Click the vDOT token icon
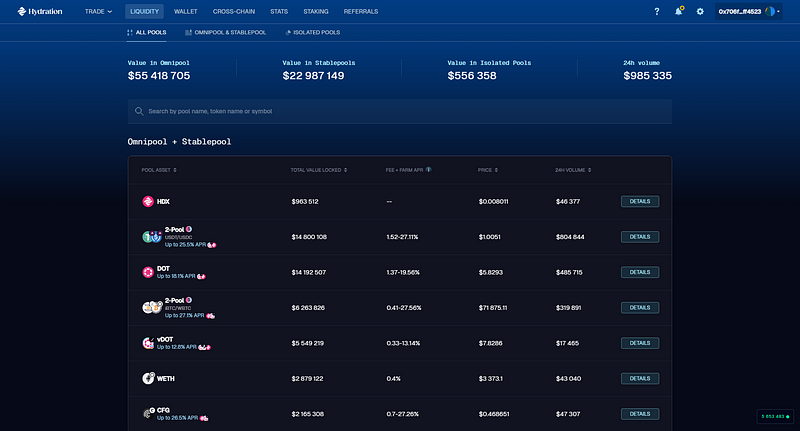Image resolution: width=800 pixels, height=431 pixels. tap(148, 343)
